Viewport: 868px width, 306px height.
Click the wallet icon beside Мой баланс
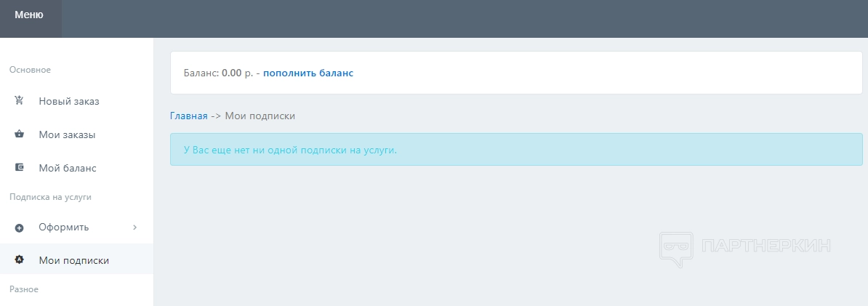20,168
